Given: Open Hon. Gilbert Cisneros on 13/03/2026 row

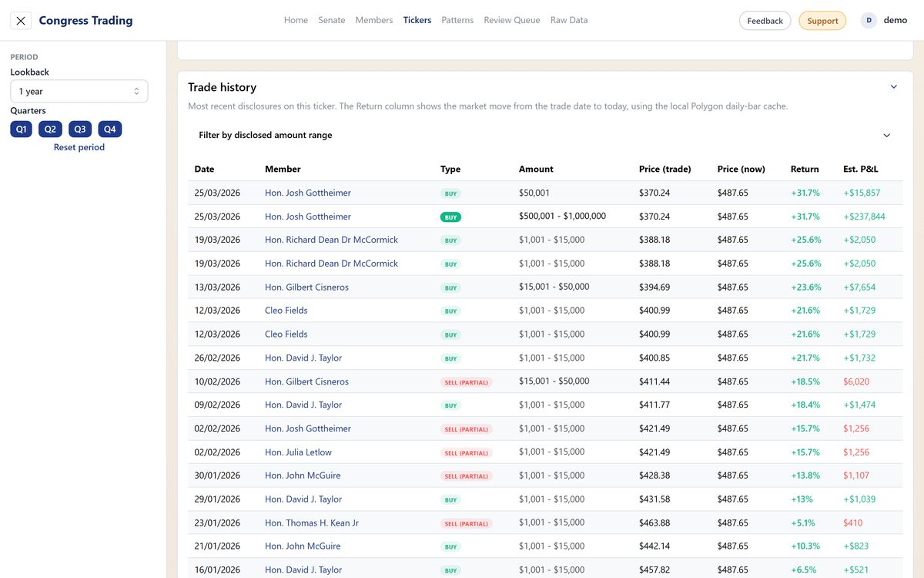Looking at the screenshot, I should [x=306, y=287].
